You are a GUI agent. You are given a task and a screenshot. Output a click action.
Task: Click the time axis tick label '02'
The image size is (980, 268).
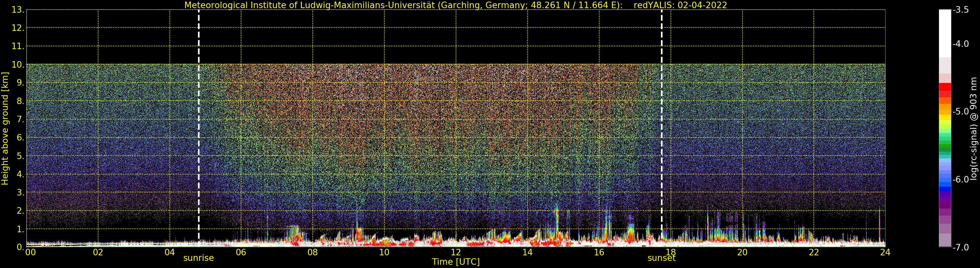[x=98, y=252]
